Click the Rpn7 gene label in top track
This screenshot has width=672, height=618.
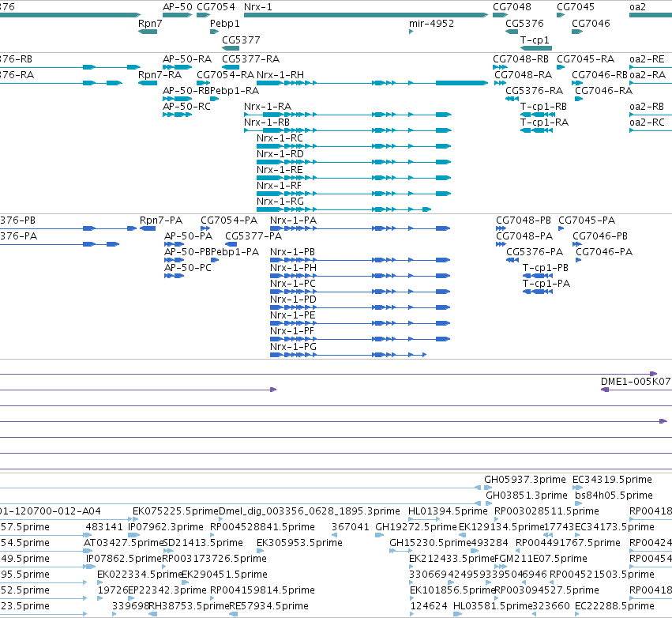coord(150,23)
